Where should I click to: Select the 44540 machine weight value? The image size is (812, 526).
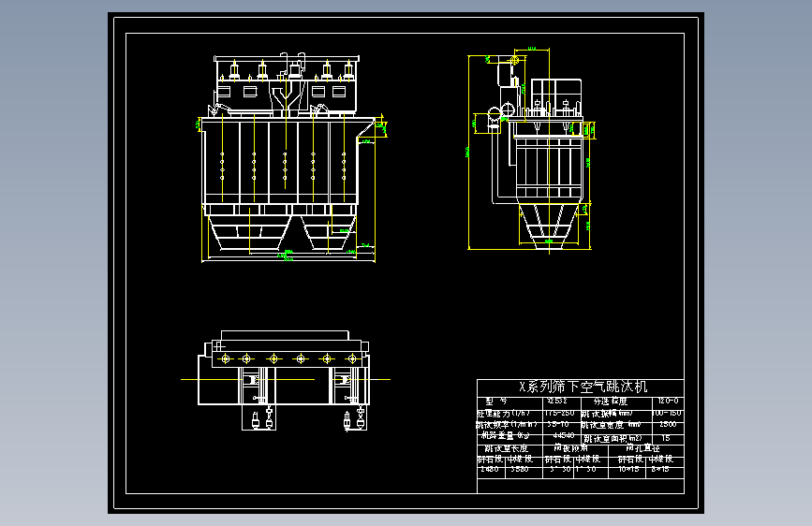[564, 435]
